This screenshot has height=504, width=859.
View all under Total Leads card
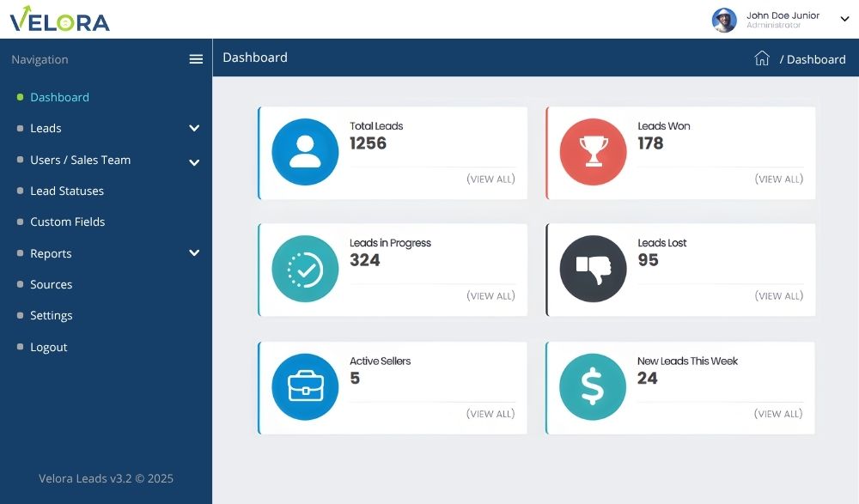(490, 179)
